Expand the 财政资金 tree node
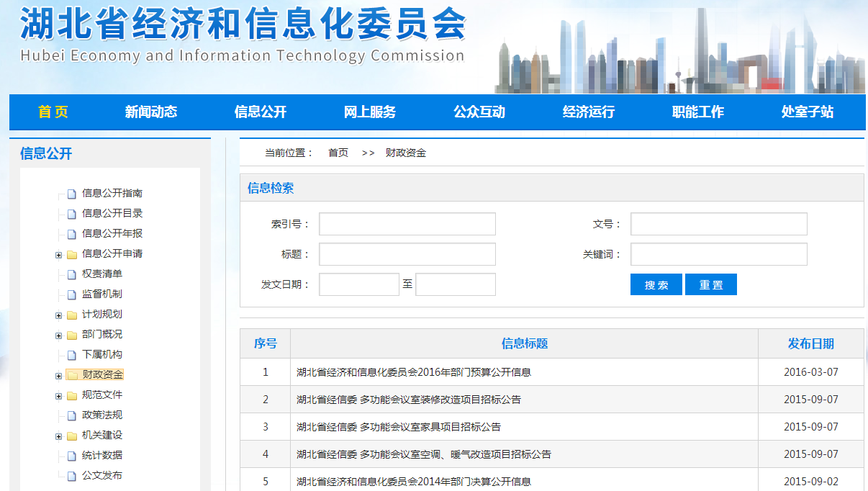 tap(58, 375)
